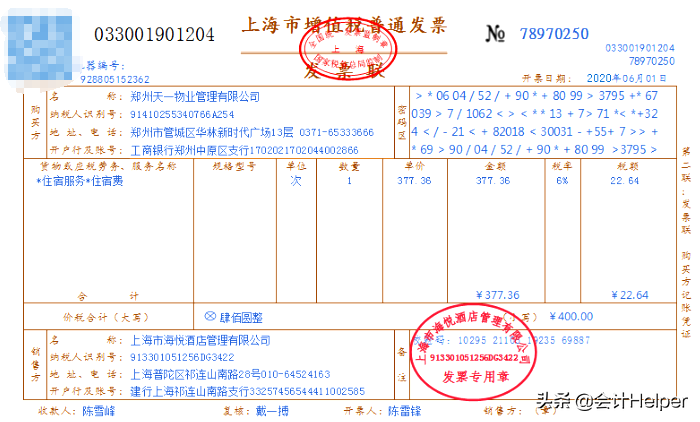Click the total amount ¥377.36
Viewport: 700px width, 422px height.
click(498, 295)
